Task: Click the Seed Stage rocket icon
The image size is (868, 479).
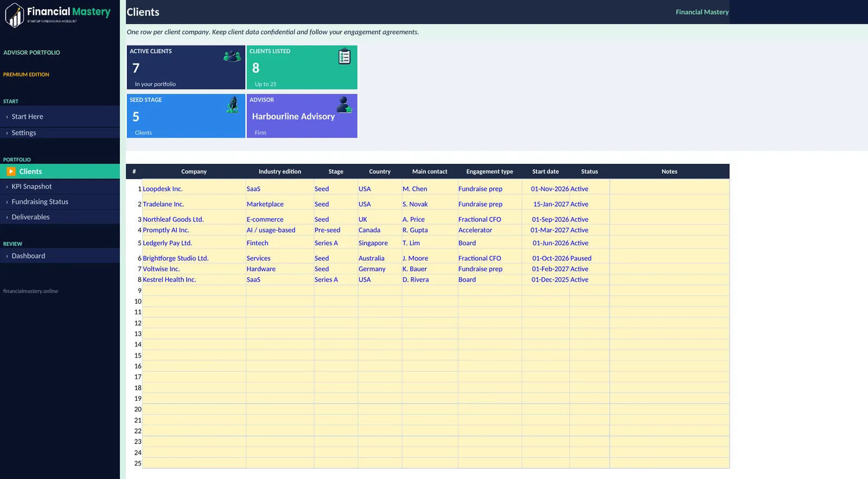Action: point(233,105)
